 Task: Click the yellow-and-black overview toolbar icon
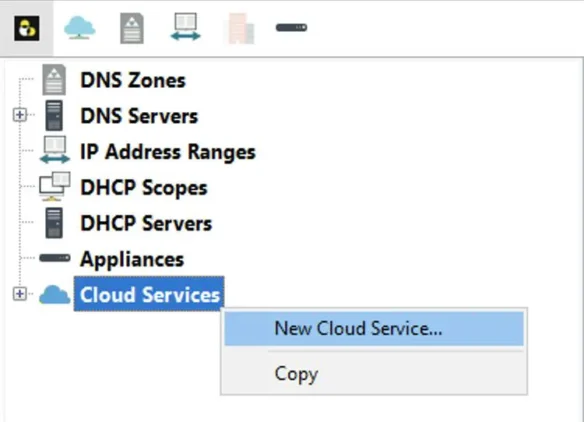[x=26, y=28]
